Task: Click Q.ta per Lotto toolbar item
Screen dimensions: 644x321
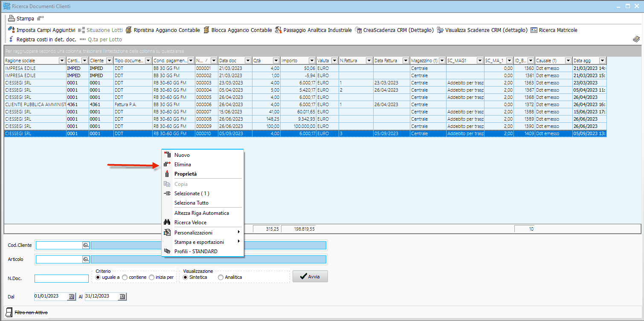Action: (x=101, y=39)
